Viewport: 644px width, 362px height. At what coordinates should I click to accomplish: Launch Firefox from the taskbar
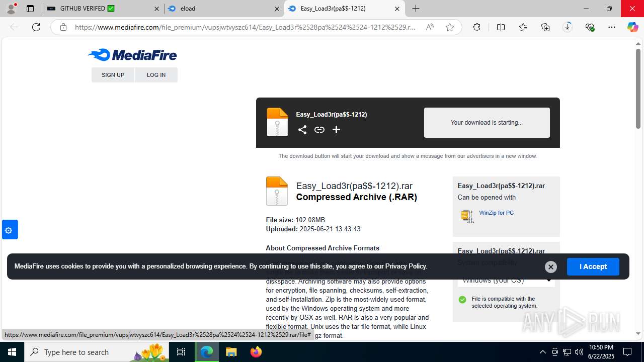tap(256, 352)
